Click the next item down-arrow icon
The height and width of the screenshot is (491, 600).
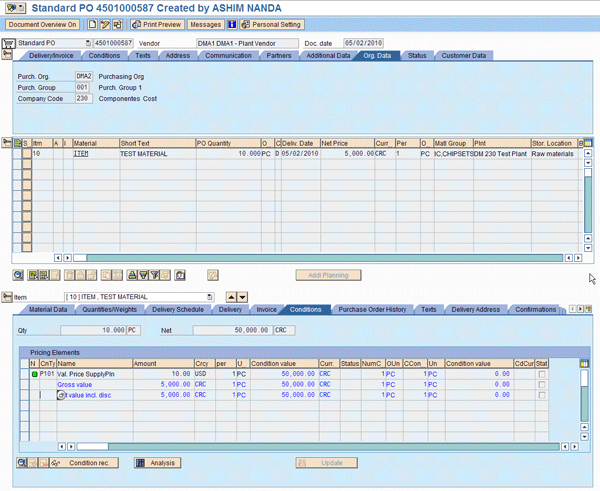(x=242, y=297)
